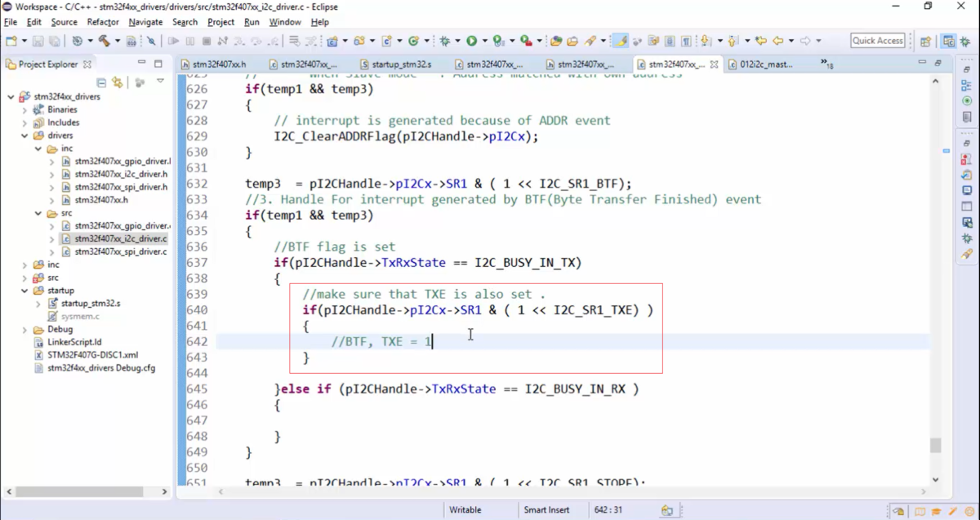
Task: Collapse the drivers folder in Project Explorer
Action: pos(26,136)
